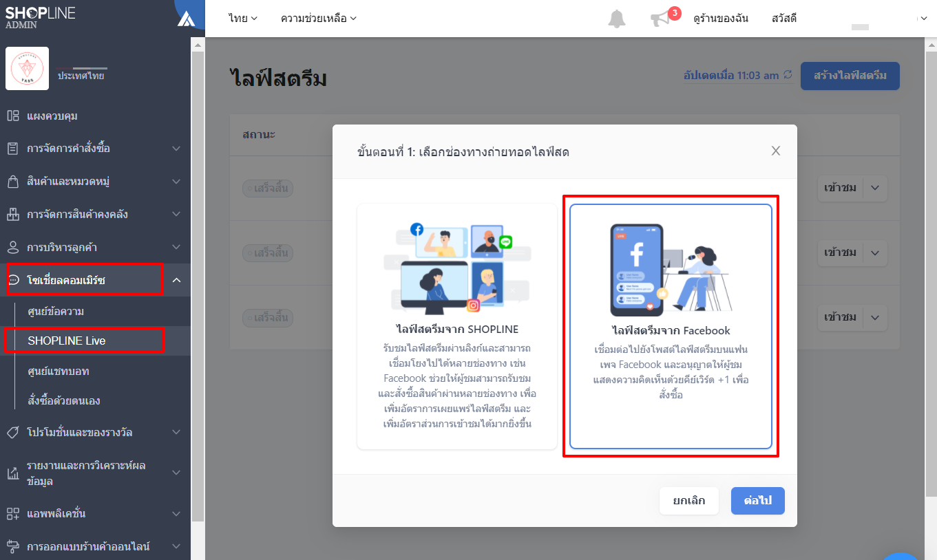Click the order management clipboard icon

click(12, 149)
